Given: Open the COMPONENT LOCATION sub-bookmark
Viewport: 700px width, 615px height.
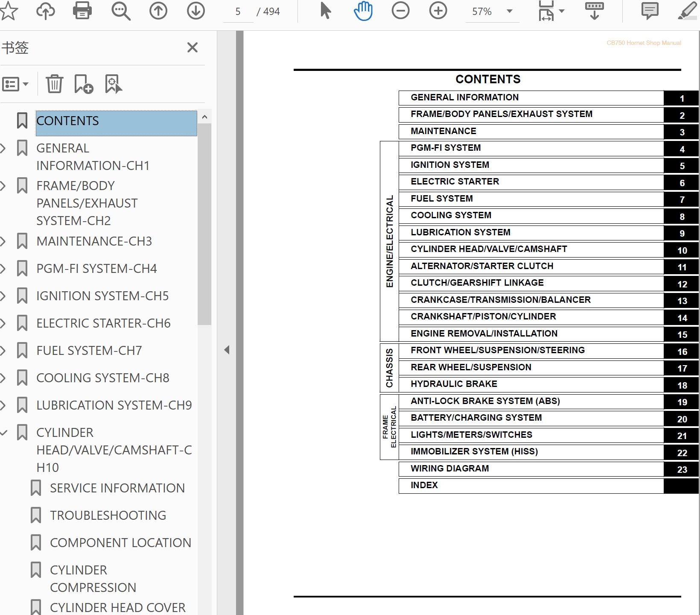Looking at the screenshot, I should (120, 543).
